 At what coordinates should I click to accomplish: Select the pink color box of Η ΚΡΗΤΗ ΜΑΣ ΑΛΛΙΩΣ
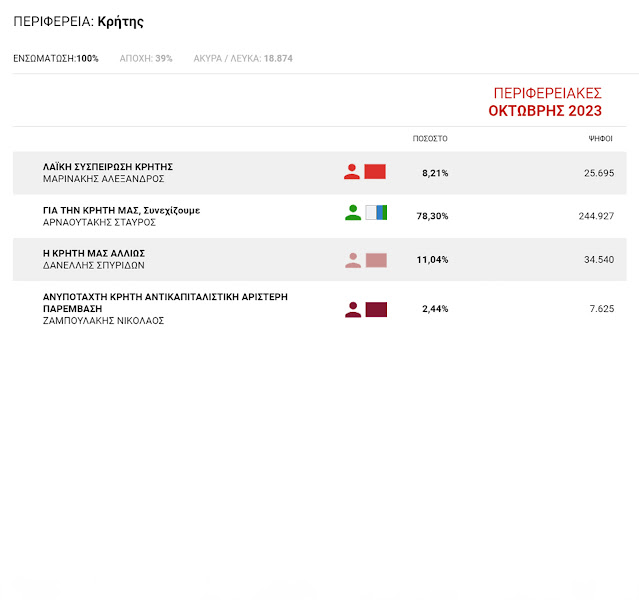(376, 260)
